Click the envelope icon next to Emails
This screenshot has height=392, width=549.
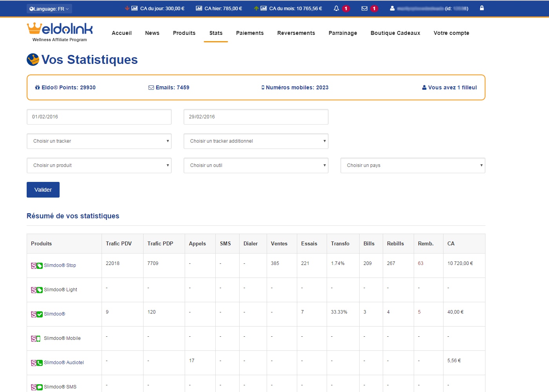click(x=151, y=87)
